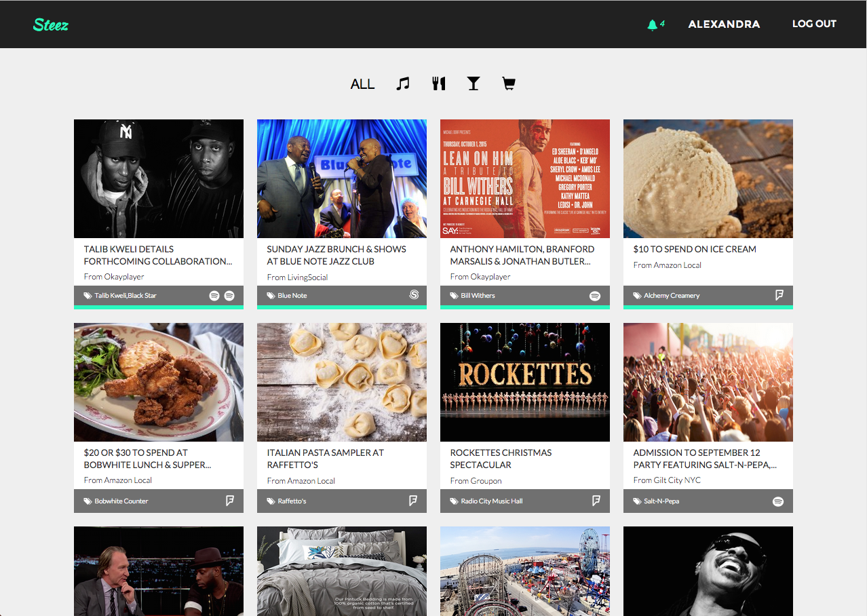Image resolution: width=867 pixels, height=616 pixels.
Task: Open Anthony Hamilton, Branford Marsalis title
Action: 522,255
